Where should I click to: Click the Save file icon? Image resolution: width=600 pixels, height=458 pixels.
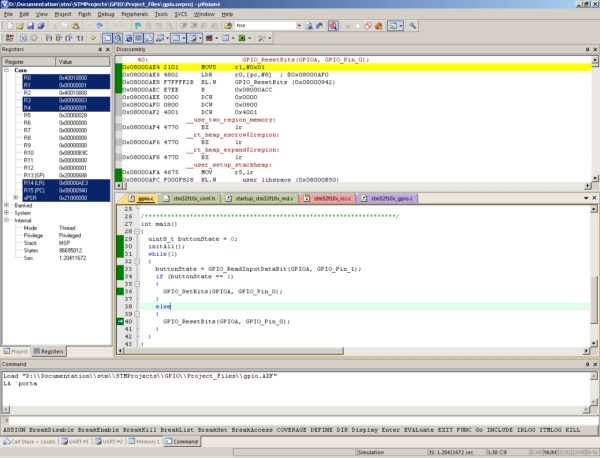(30, 26)
